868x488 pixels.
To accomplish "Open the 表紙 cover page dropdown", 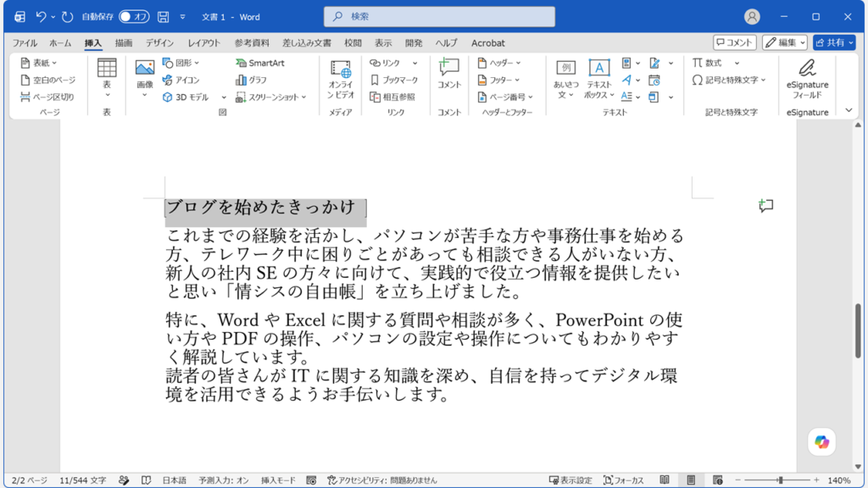I will [39, 63].
